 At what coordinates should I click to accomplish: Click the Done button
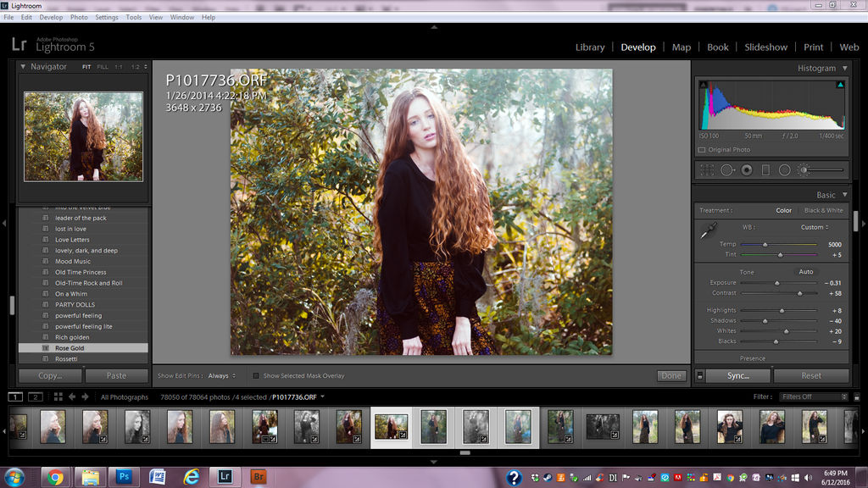[x=671, y=375]
